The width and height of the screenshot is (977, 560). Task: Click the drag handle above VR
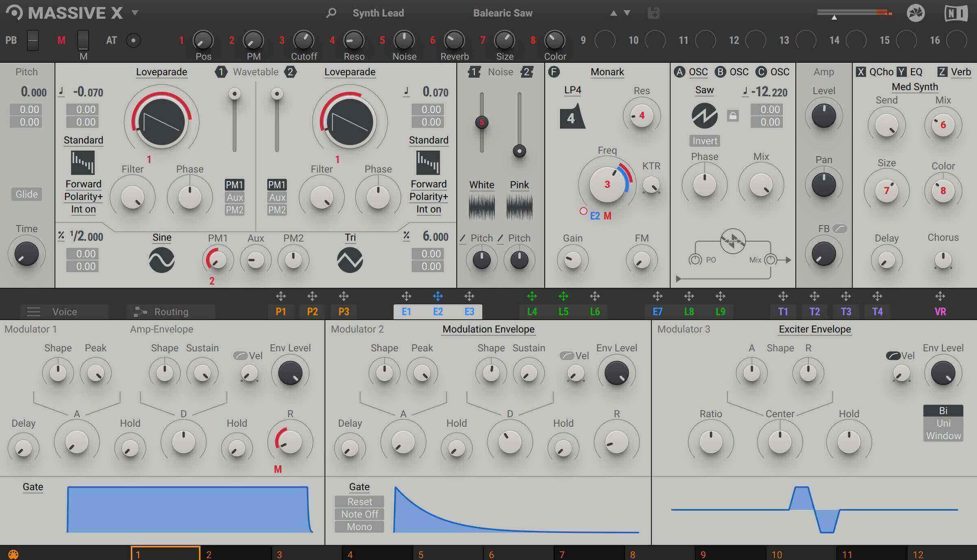(x=940, y=296)
